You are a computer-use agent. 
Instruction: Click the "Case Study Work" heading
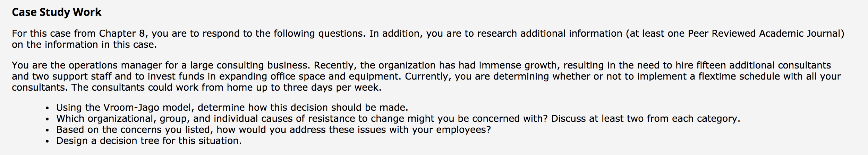click(57, 12)
